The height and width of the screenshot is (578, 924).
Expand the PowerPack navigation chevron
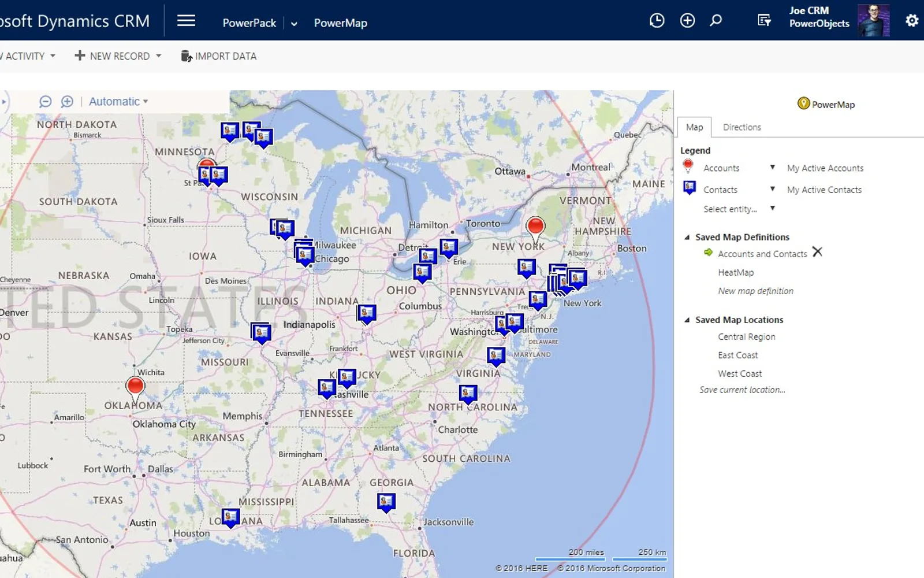[x=294, y=24]
